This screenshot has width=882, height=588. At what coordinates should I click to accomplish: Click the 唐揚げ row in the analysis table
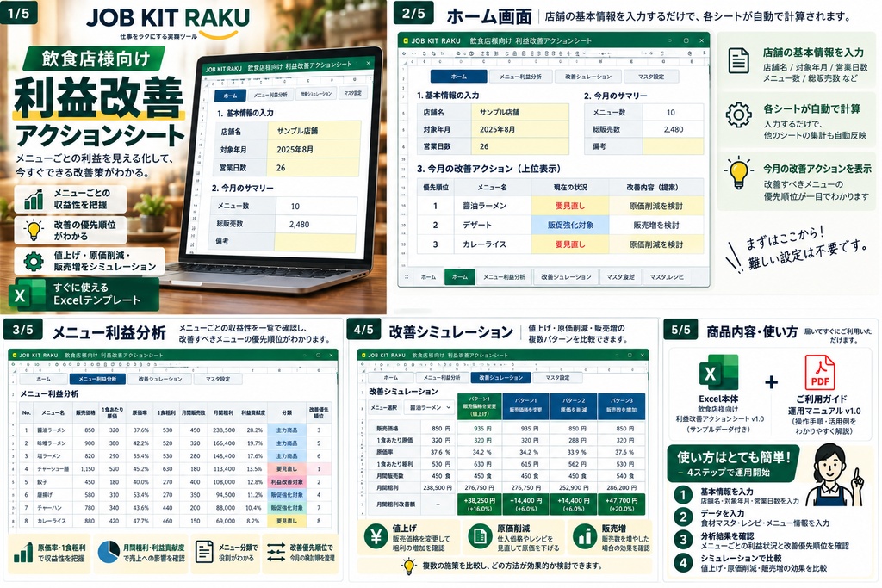click(x=174, y=495)
